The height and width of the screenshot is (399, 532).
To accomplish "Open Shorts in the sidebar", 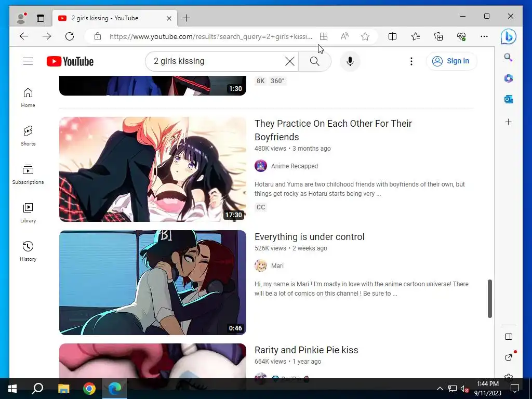I will [x=28, y=136].
